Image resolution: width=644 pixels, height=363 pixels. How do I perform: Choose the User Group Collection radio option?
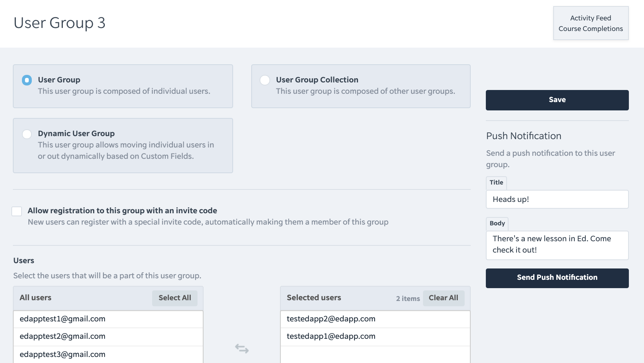coord(265,80)
